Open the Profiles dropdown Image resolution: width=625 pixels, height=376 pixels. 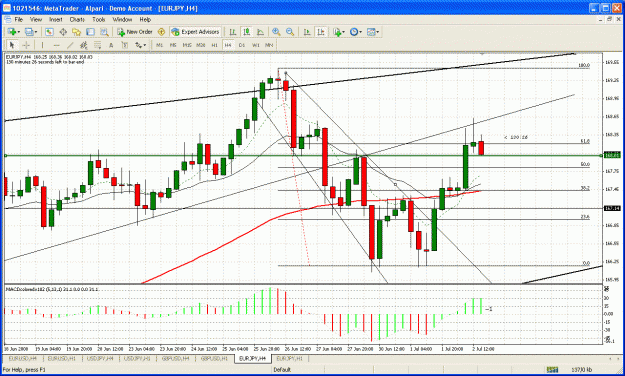(x=31, y=32)
